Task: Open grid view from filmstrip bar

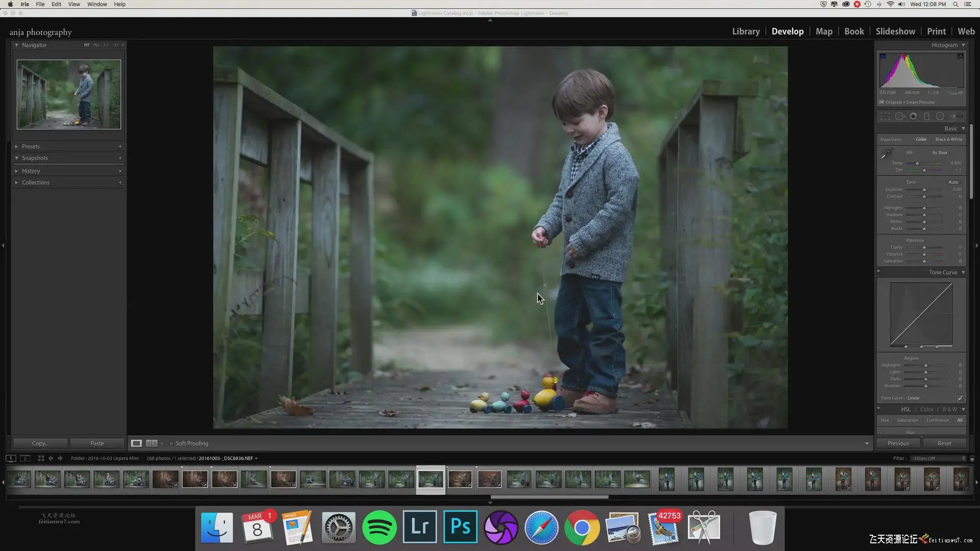Action: coord(41,458)
